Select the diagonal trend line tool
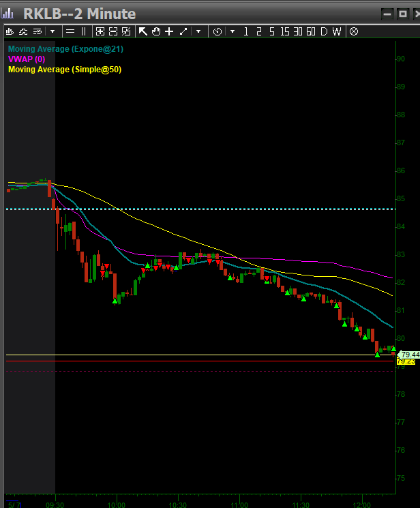Screen dimensions: 420x508 click(x=183, y=31)
